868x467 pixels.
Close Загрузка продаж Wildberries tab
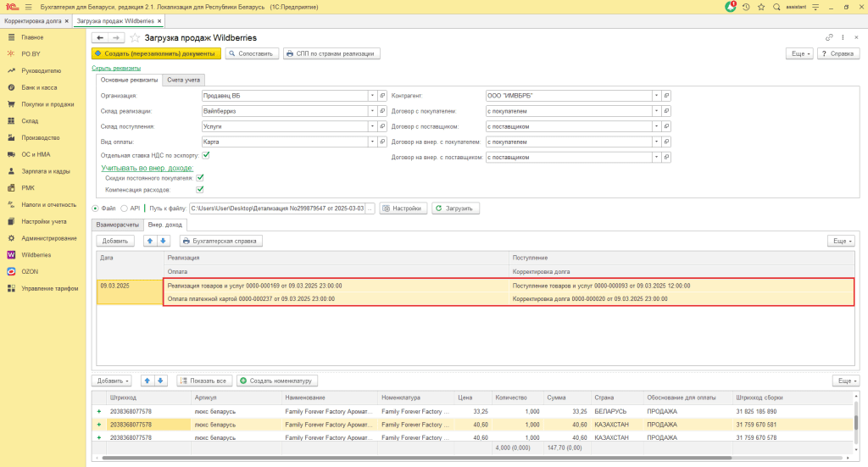click(159, 21)
